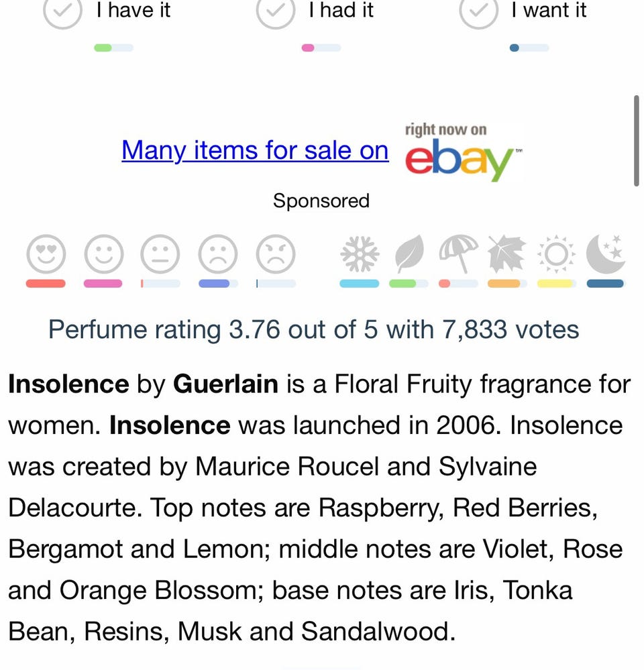The image size is (644, 670).
Task: Click the page scrollbar handle
Action: [x=637, y=141]
